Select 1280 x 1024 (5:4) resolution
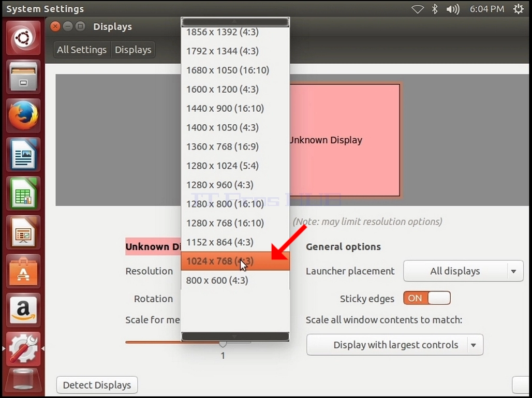532x398 pixels. (x=235, y=166)
